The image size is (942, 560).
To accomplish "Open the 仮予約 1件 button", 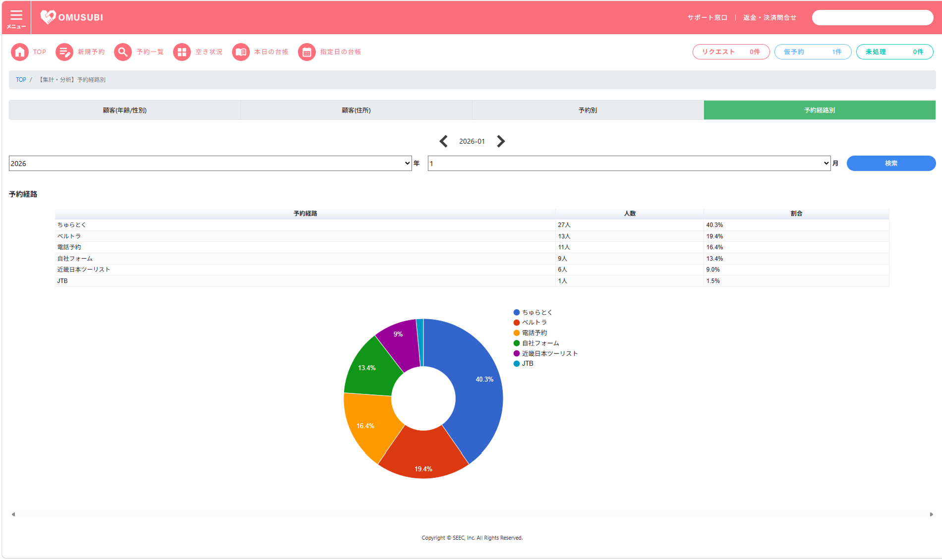I will [x=813, y=52].
